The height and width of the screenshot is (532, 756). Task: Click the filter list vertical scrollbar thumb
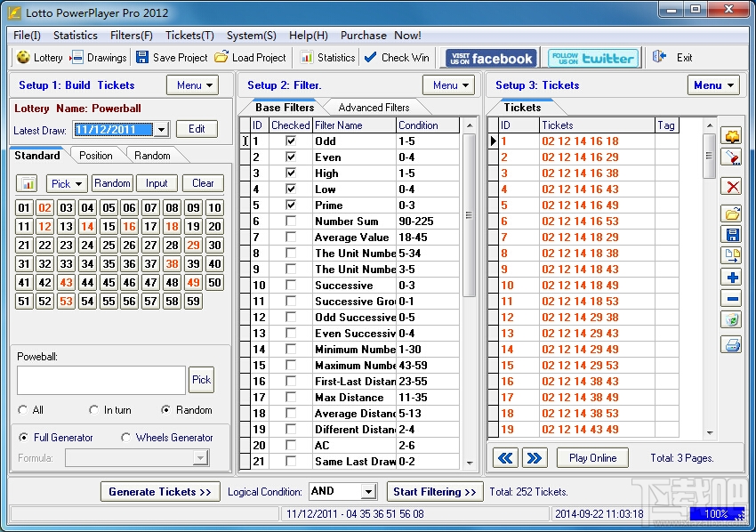pos(469,215)
